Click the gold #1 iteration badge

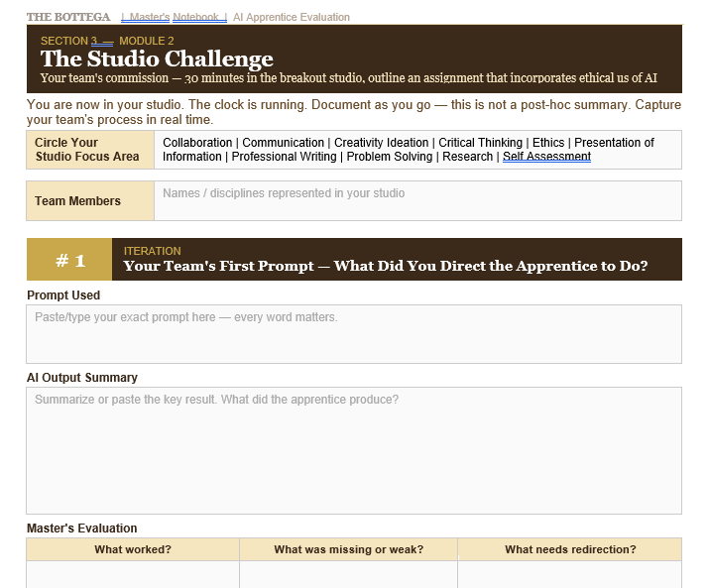click(x=69, y=260)
